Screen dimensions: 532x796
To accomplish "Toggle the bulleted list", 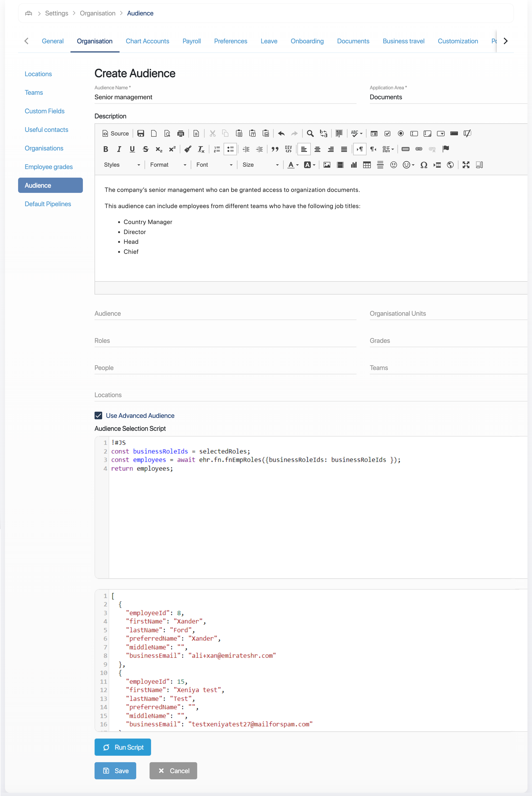I will 230,149.
